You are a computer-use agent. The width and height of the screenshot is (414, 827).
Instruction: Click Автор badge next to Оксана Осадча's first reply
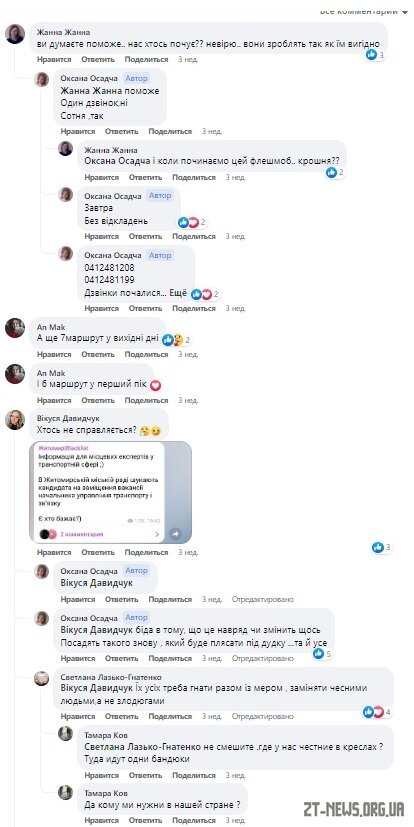pyautogui.click(x=137, y=78)
